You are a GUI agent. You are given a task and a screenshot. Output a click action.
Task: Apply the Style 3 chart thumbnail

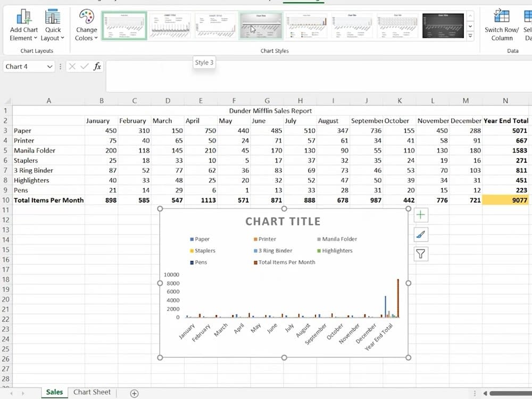click(x=261, y=25)
